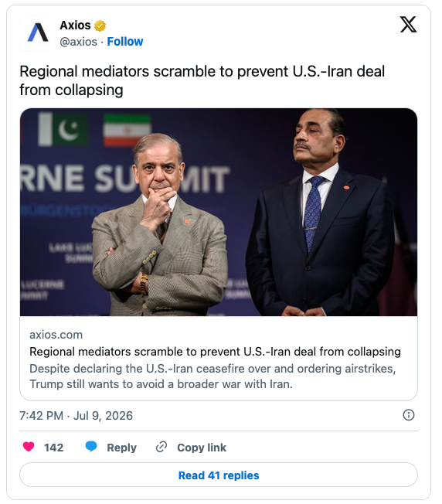Open the X logo link

[x=408, y=25]
